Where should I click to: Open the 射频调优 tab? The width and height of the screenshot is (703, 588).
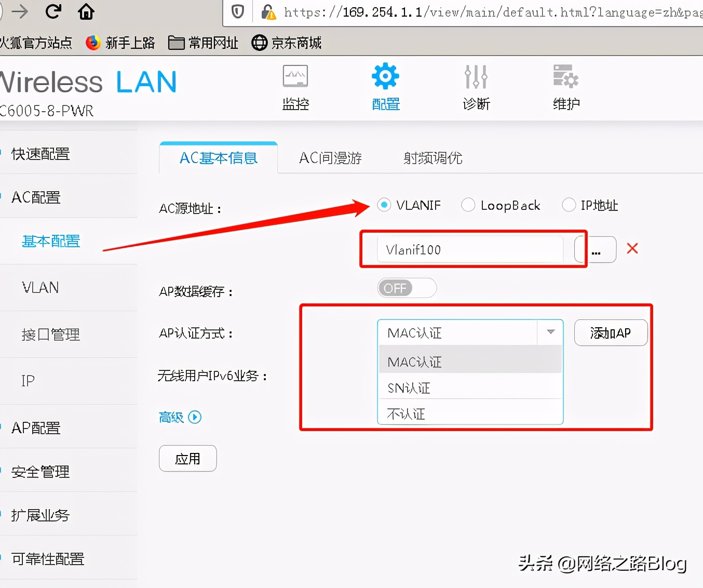pos(431,158)
